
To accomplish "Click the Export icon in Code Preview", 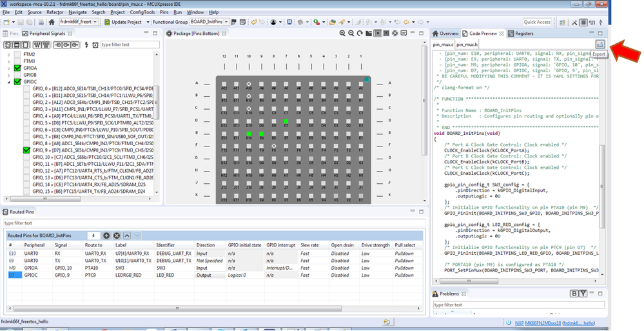I will pos(600,44).
